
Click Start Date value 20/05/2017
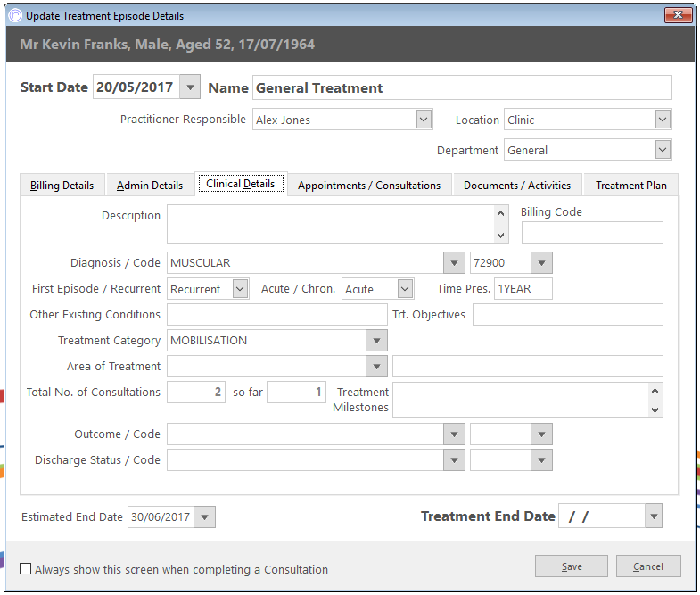(135, 87)
